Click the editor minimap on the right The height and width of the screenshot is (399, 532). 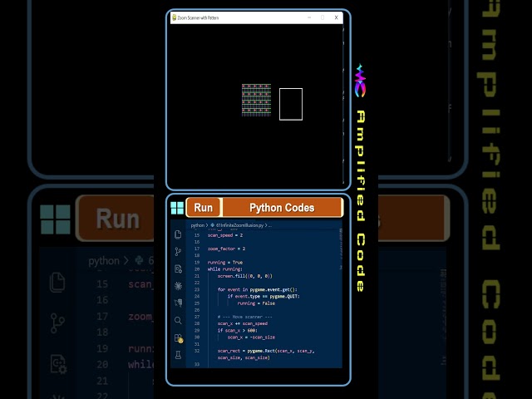340,249
